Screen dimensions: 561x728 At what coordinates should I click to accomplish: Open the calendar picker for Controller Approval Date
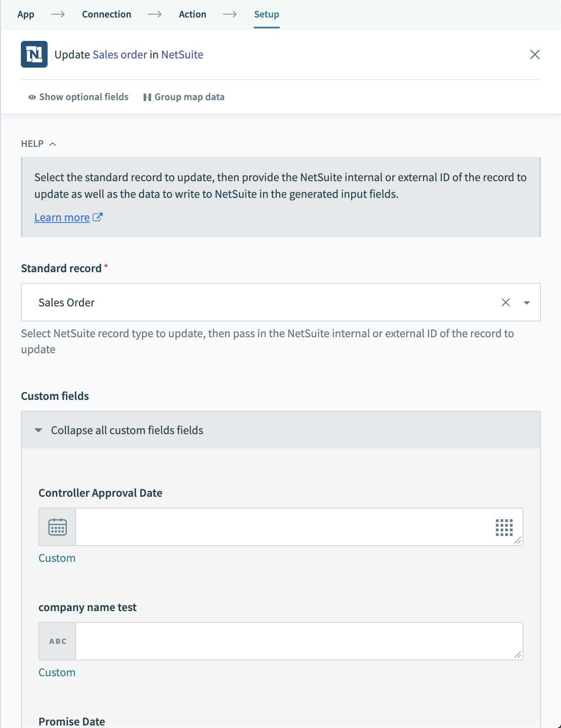click(57, 527)
